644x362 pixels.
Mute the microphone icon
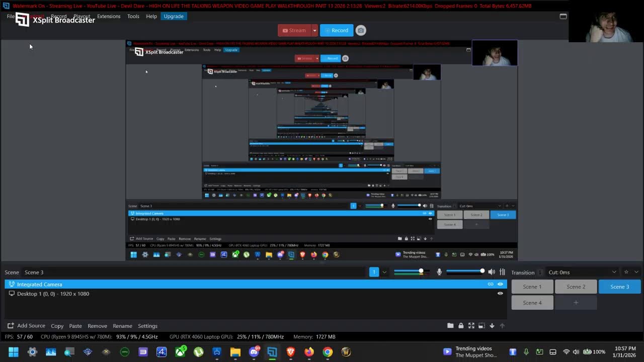click(439, 272)
